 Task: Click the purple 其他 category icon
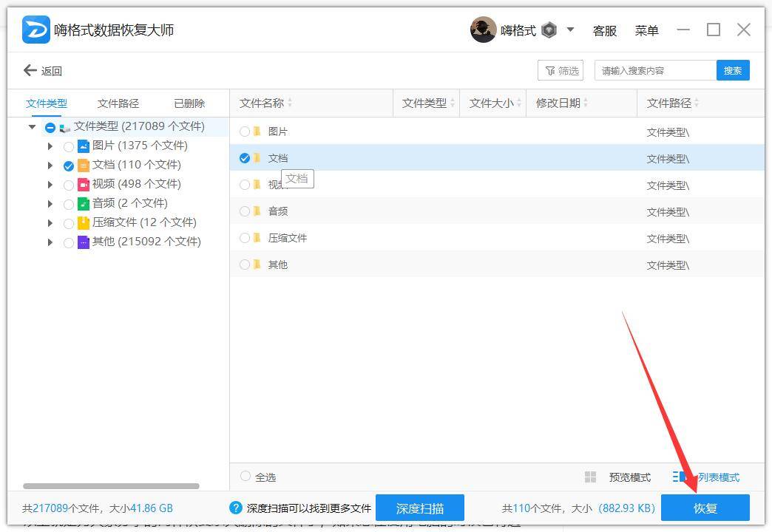tap(84, 242)
